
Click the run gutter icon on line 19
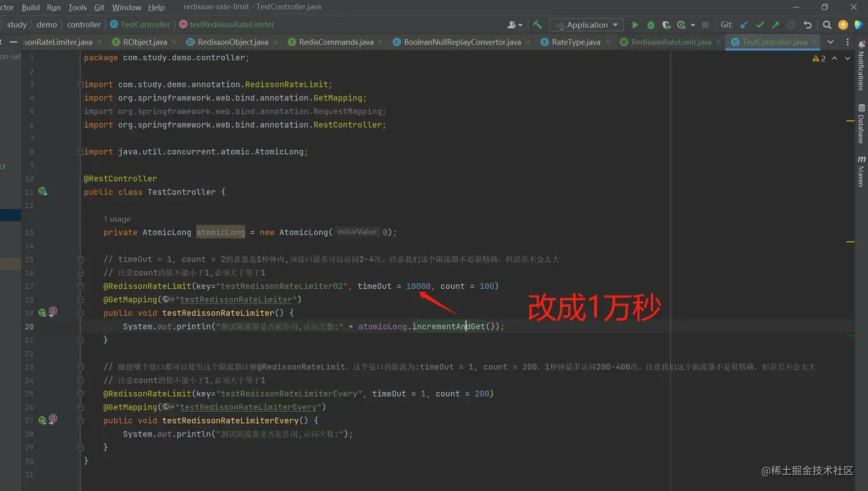pyautogui.click(x=42, y=313)
